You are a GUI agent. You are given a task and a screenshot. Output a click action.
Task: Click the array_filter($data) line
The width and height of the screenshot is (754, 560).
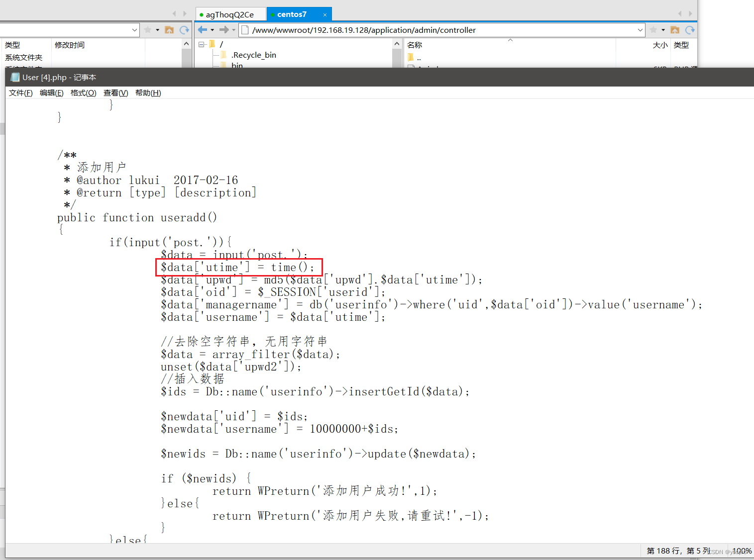250,355
